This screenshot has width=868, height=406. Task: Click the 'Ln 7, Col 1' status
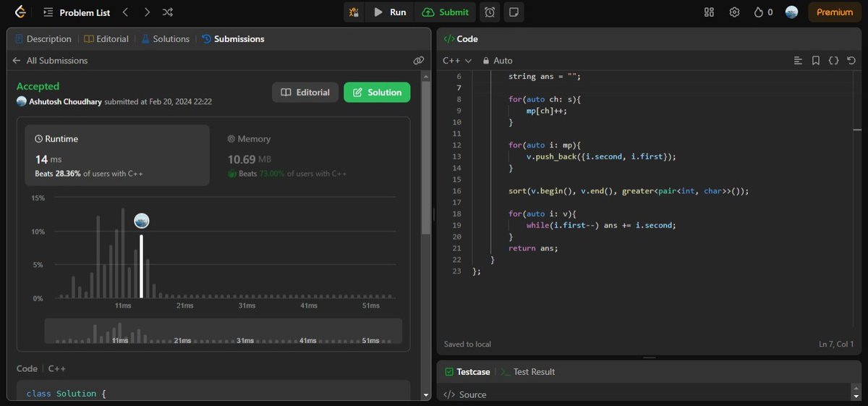point(837,344)
